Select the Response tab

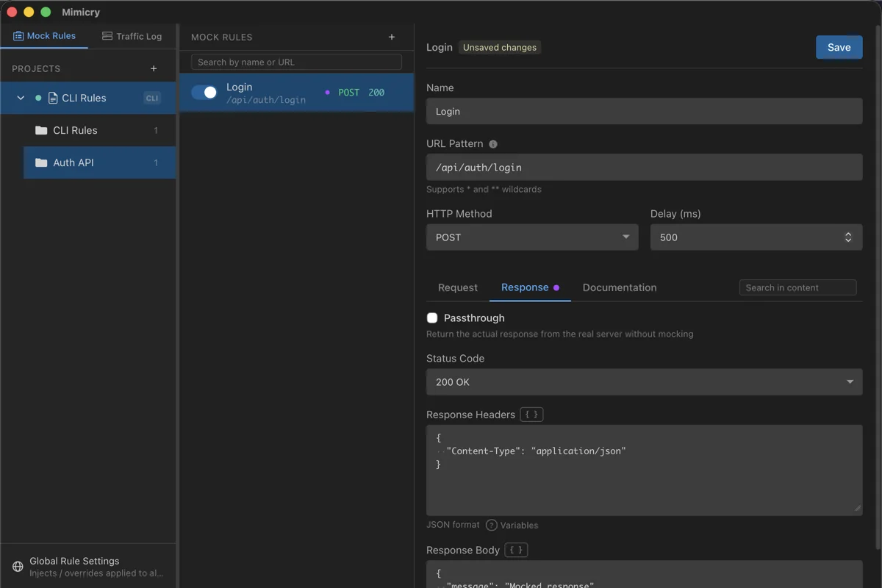tap(530, 287)
